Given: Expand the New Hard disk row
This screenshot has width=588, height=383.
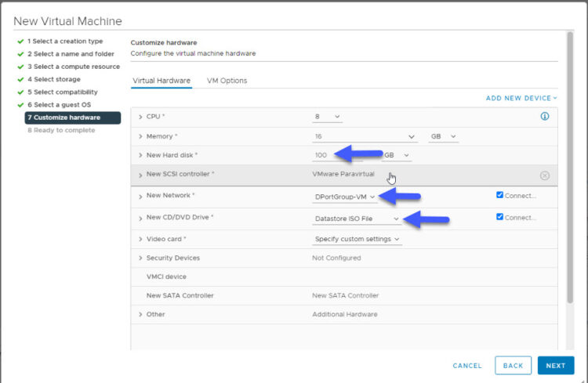Looking at the screenshot, I should [x=140, y=156].
